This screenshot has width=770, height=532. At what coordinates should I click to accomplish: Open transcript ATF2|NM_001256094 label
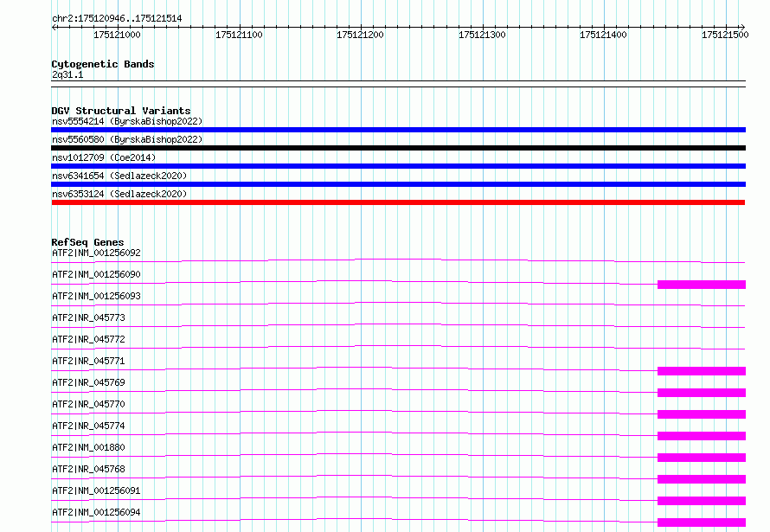tap(96, 512)
